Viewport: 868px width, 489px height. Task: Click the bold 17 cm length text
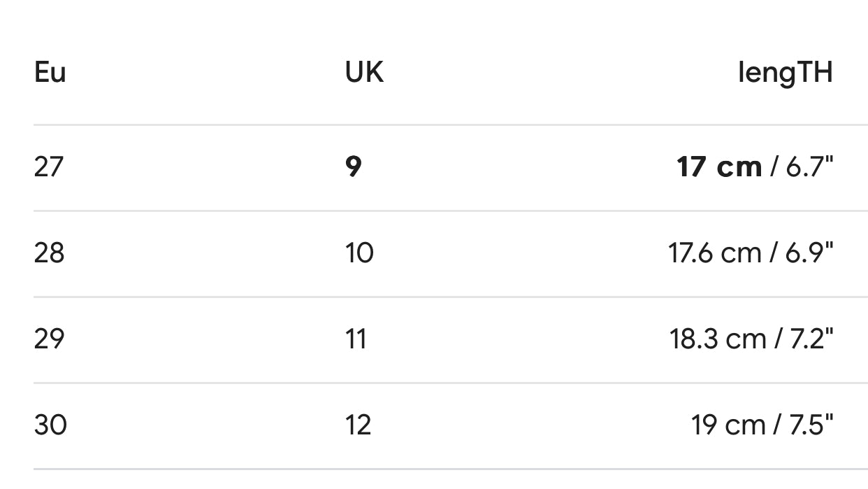718,167
